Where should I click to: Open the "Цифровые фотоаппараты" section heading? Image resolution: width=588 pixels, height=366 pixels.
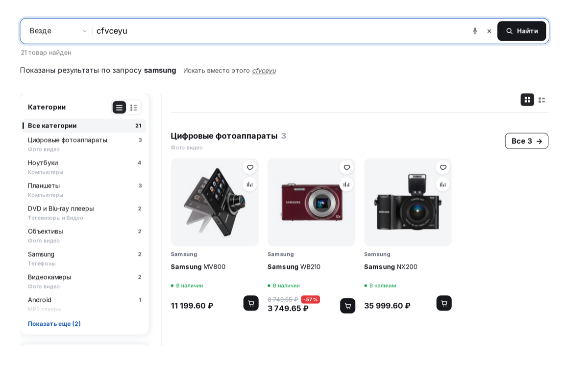pyautogui.click(x=224, y=136)
